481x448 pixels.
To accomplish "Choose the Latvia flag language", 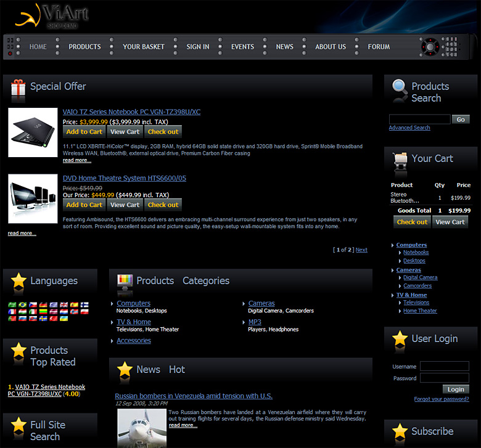I will pyautogui.click(x=54, y=312).
